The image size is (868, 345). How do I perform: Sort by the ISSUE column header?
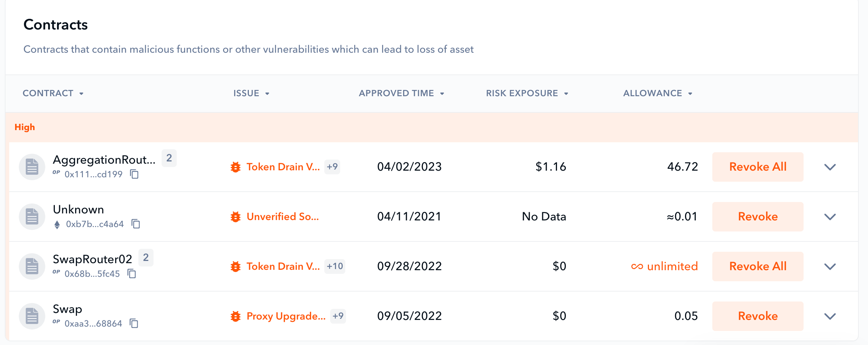point(251,93)
